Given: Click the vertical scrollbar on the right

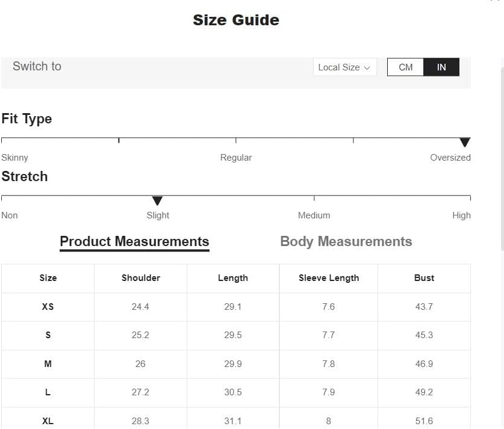Looking at the screenshot, I should coord(502,159).
